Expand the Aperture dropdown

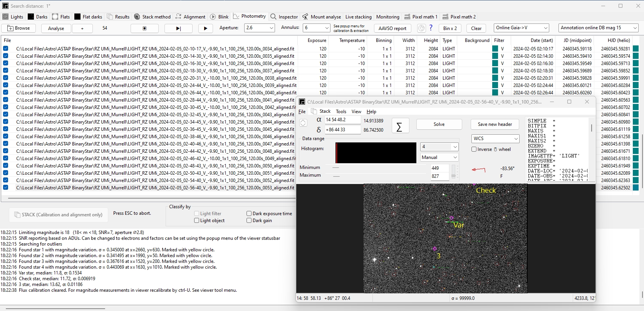271,28
